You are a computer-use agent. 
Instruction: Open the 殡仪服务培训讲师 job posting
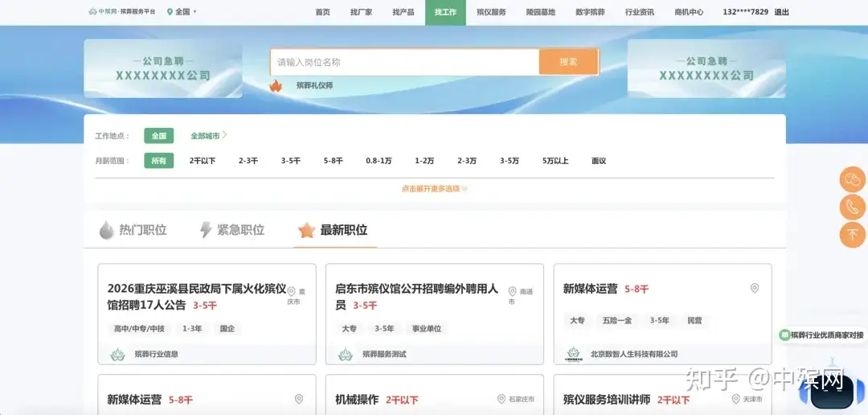(608, 400)
